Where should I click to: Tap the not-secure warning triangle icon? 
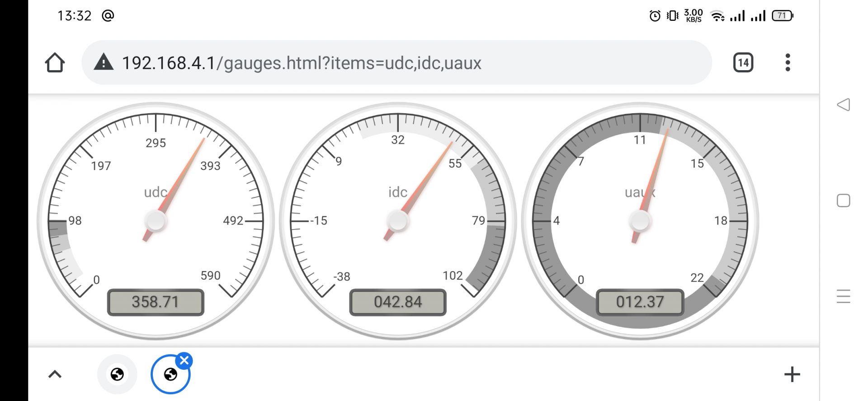(104, 62)
